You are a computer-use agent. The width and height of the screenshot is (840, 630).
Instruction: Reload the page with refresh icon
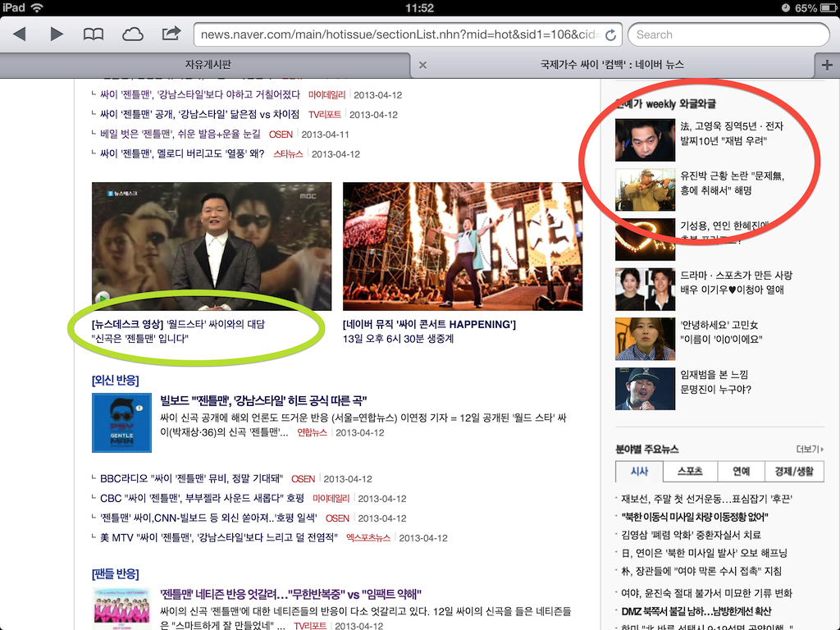[x=610, y=34]
